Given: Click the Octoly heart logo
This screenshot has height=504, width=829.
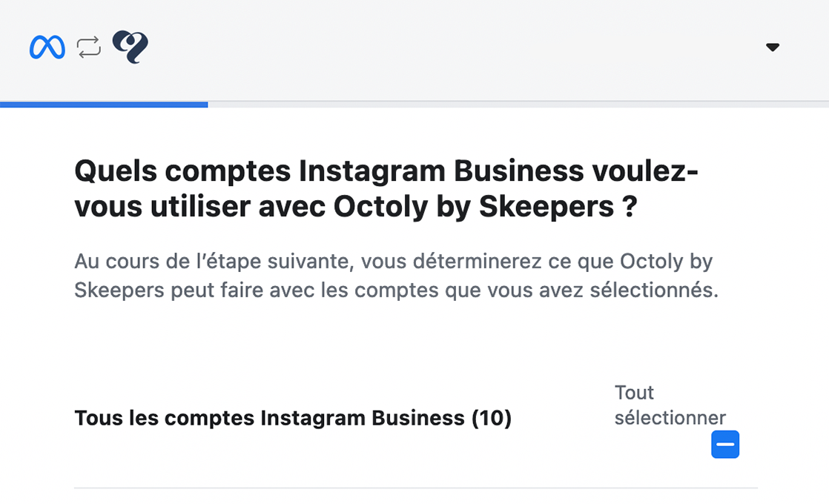Looking at the screenshot, I should 131,47.
